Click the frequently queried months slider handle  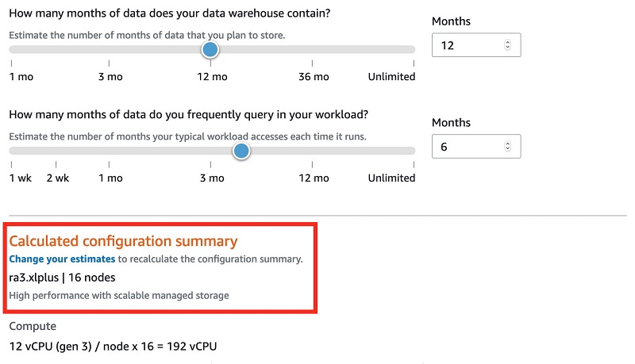point(241,151)
